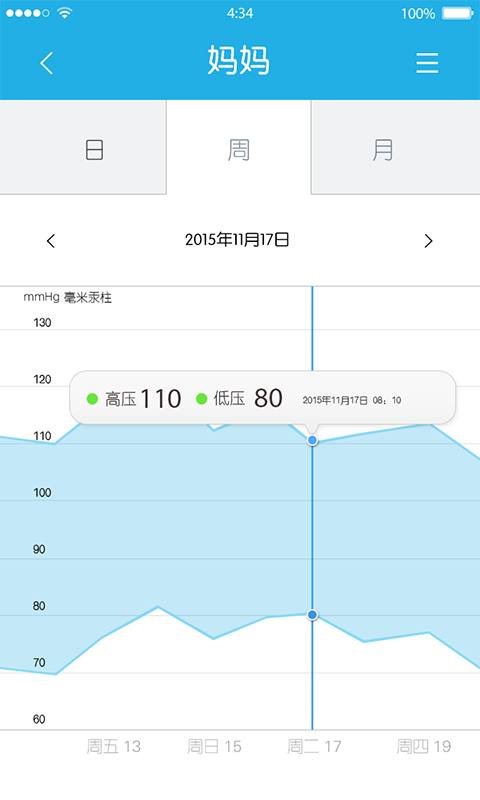Click the 90 y-axis label

pos(39,549)
